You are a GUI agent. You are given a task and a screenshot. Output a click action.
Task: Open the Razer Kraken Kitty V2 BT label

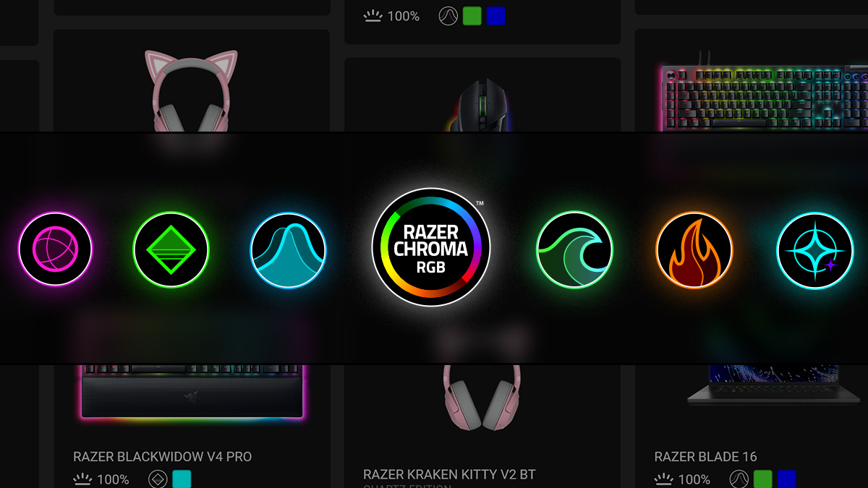(449, 475)
